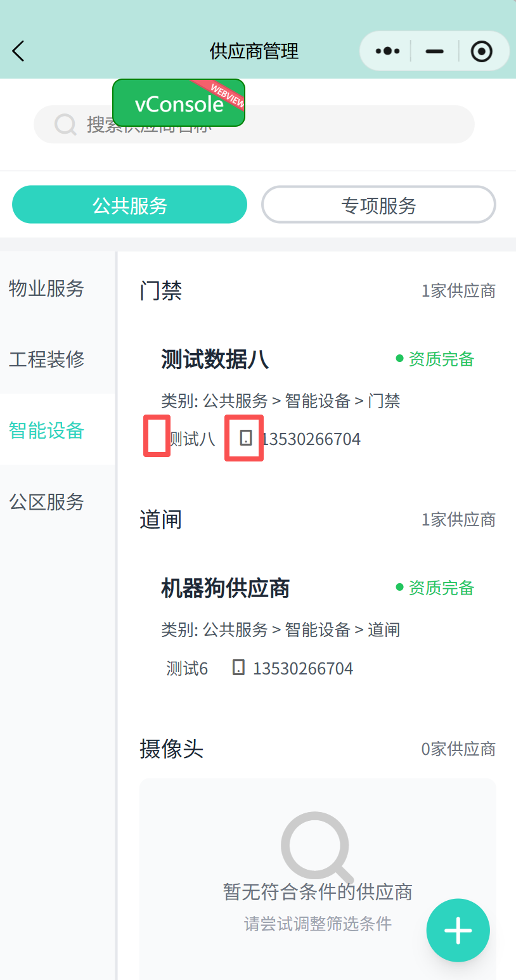Viewport: 516px width, 980px height.
Task: Open the vConsole debug panel
Action: coord(179,103)
